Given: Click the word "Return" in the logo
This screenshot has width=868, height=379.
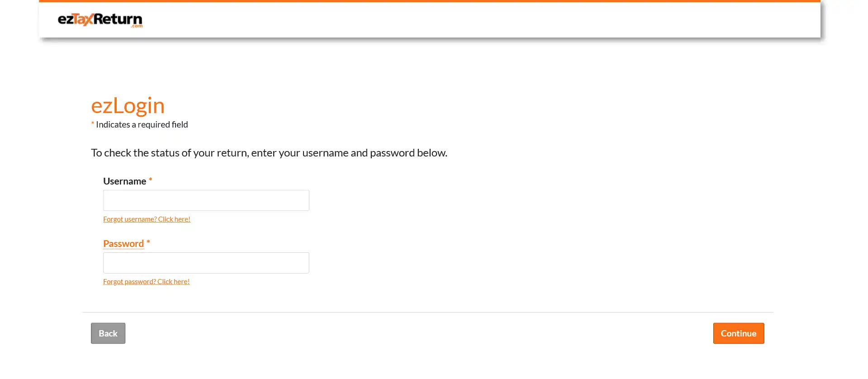Looking at the screenshot, I should [x=119, y=19].
